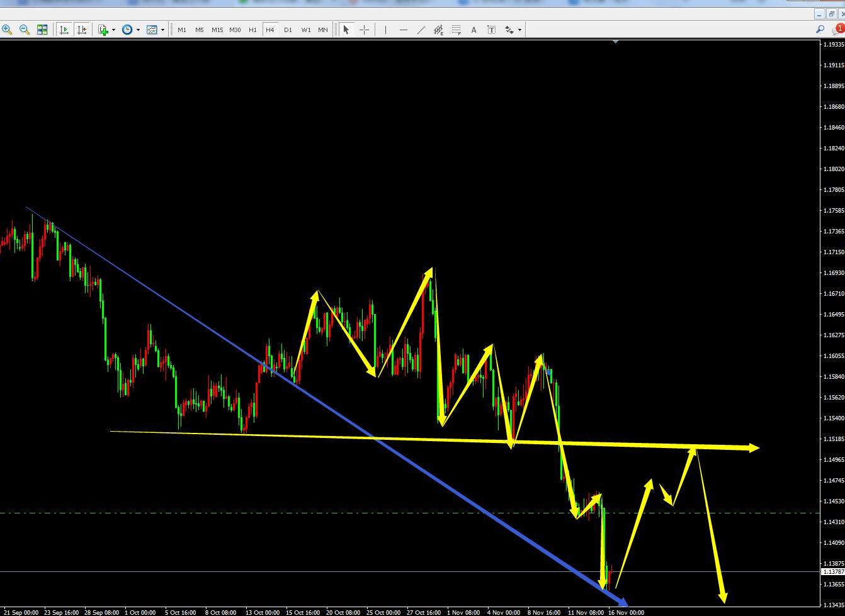Screen dimensions: 845x616
Task: Click the 16 Nov 00:00 time label
Action: pos(626,612)
